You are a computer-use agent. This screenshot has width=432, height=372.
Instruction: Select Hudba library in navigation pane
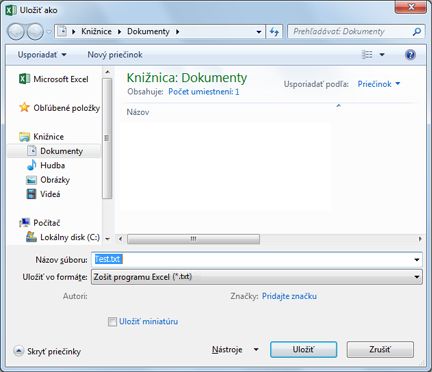[x=53, y=165]
